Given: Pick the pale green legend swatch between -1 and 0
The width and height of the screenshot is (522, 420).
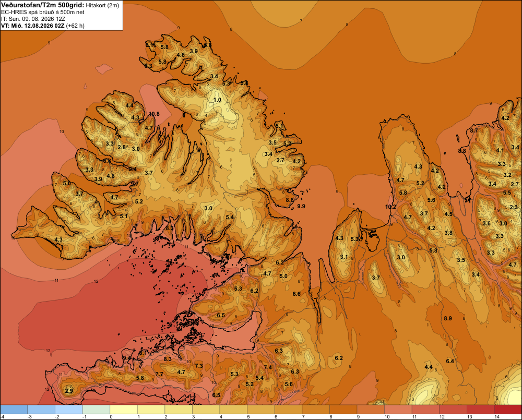Looking at the screenshot, I should pos(96,410).
